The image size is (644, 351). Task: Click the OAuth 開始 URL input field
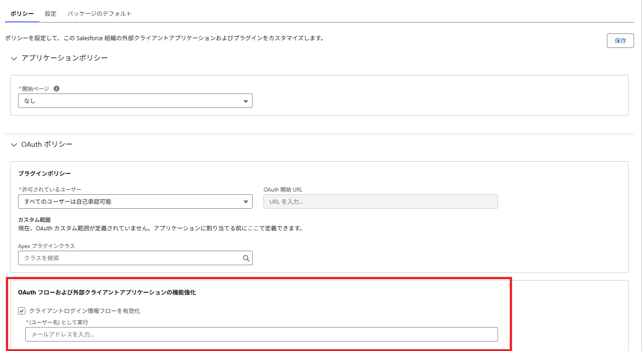click(x=381, y=201)
